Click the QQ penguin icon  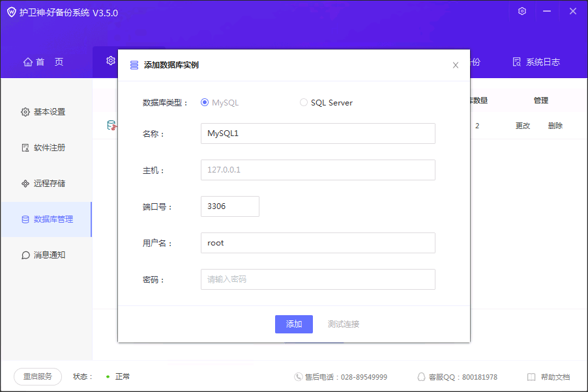coord(421,376)
